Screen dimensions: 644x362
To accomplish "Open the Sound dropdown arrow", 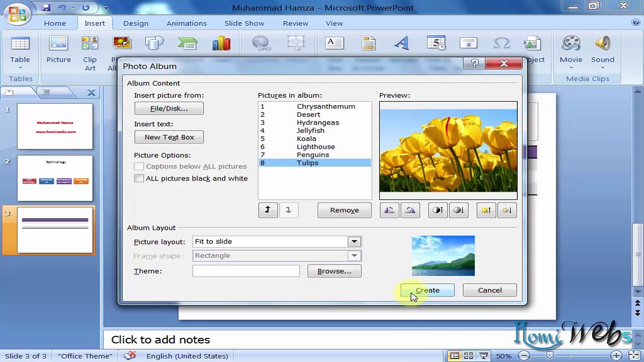I will 603,68.
